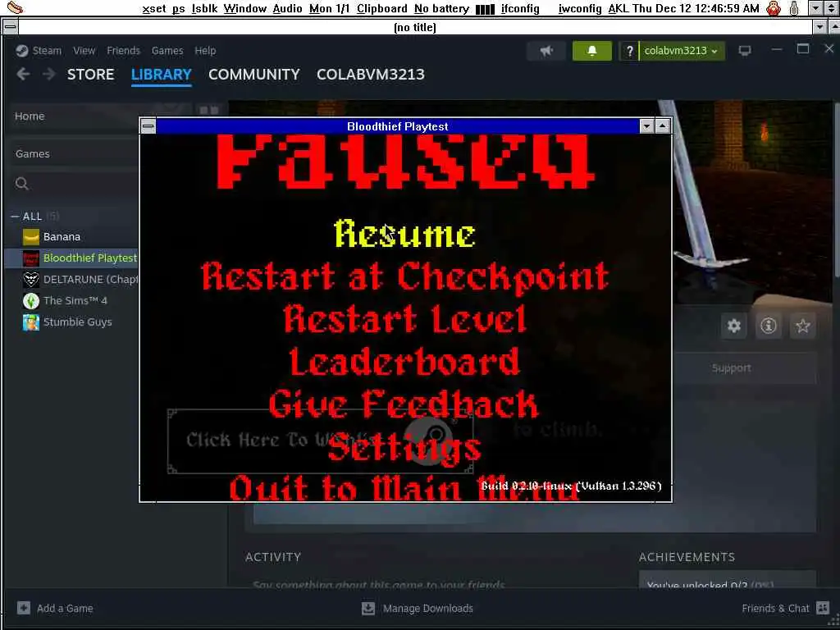Click the Bloodthief window down-arrow button
This screenshot has height=630, width=840.
(646, 126)
